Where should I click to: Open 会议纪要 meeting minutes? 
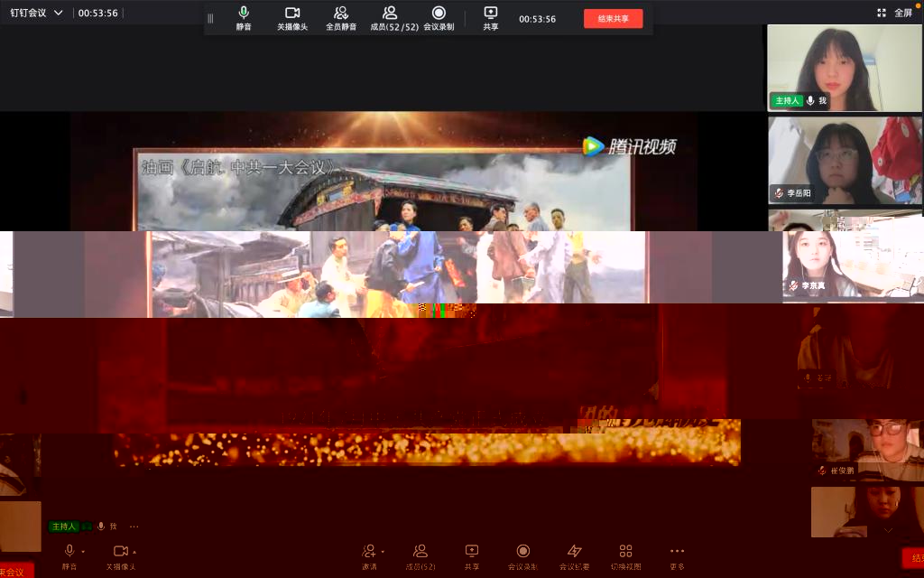click(x=574, y=556)
